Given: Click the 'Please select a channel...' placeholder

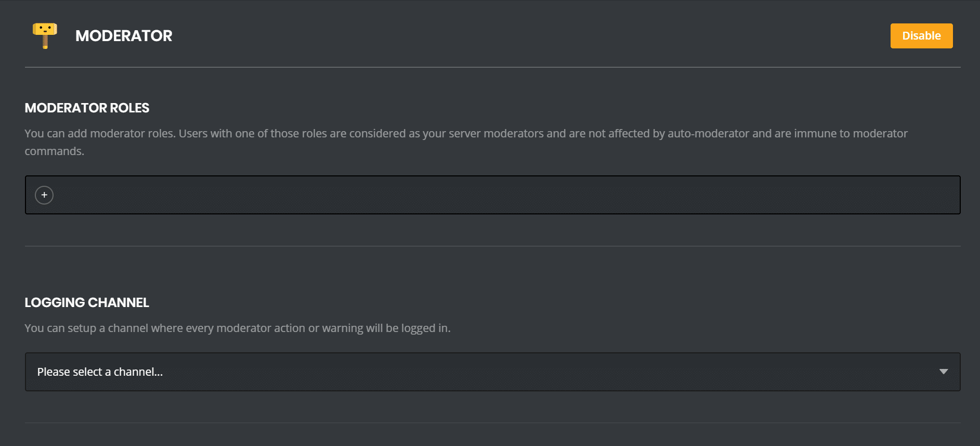Looking at the screenshot, I should click(100, 372).
